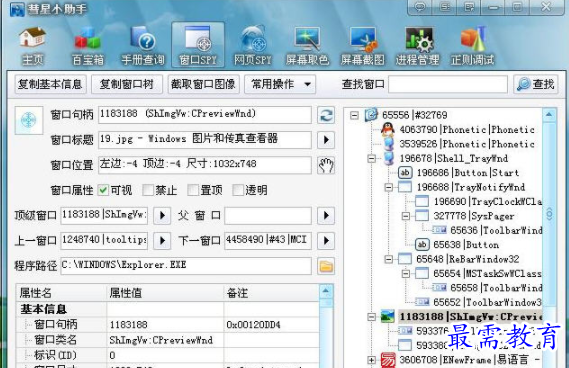
Task: Click the 程序路径 text field
Action: pos(186,266)
